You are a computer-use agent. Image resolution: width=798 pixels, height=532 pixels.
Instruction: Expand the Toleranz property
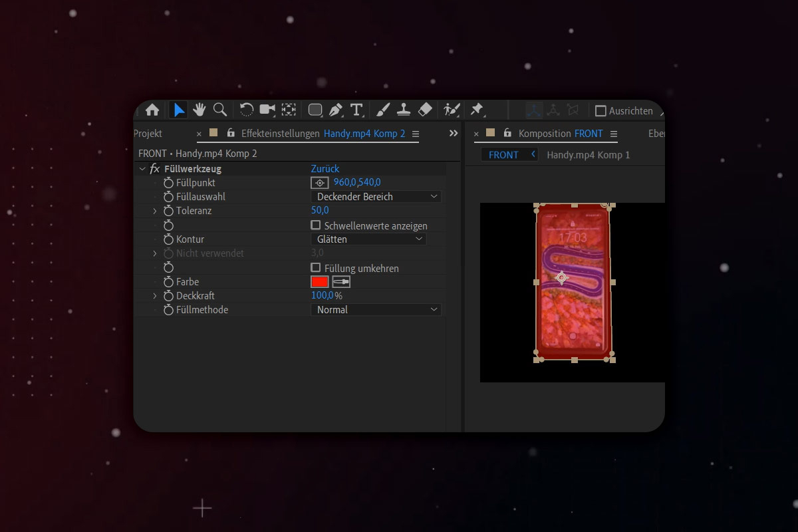(x=155, y=211)
